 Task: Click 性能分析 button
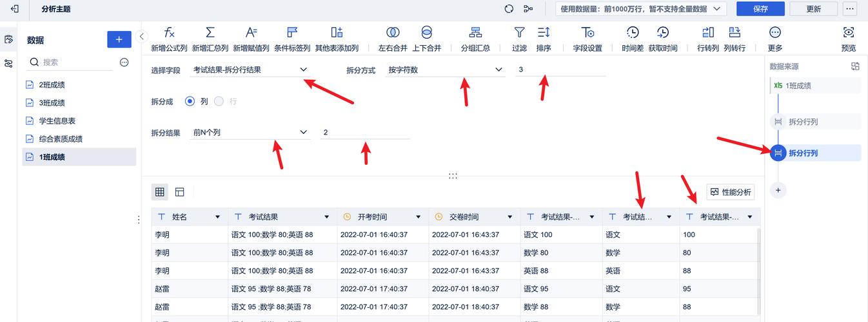pyautogui.click(x=730, y=192)
